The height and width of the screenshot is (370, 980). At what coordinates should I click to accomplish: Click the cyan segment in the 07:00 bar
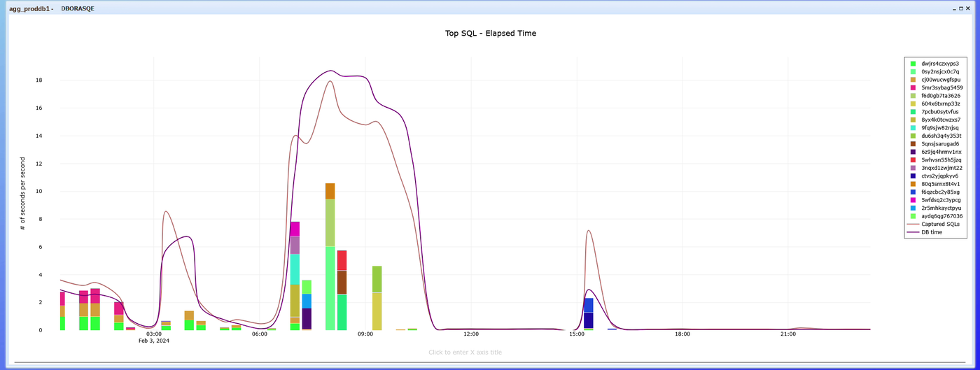coord(295,269)
